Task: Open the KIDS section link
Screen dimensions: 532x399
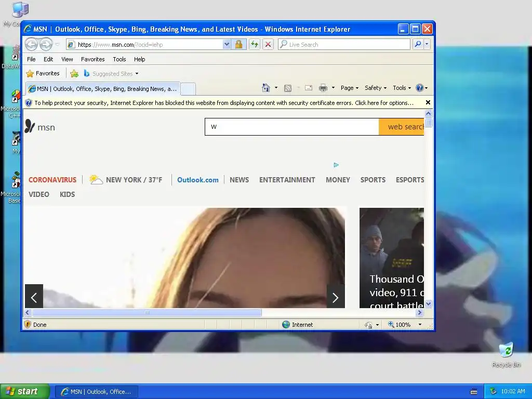Action: tap(67, 194)
